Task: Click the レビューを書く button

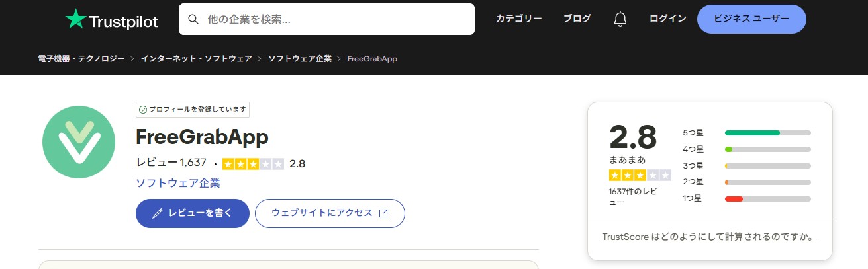Action: (193, 213)
